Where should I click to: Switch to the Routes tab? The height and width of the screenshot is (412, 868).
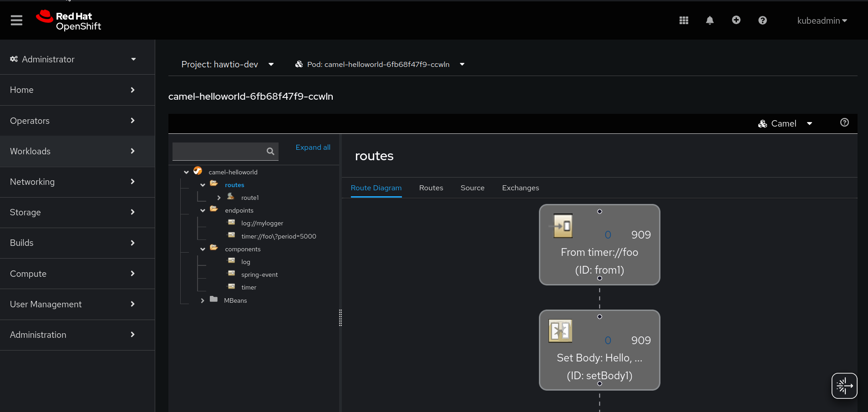click(431, 188)
